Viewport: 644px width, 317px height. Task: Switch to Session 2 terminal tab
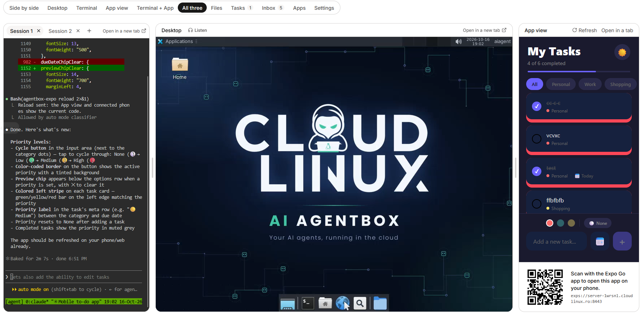[60, 31]
